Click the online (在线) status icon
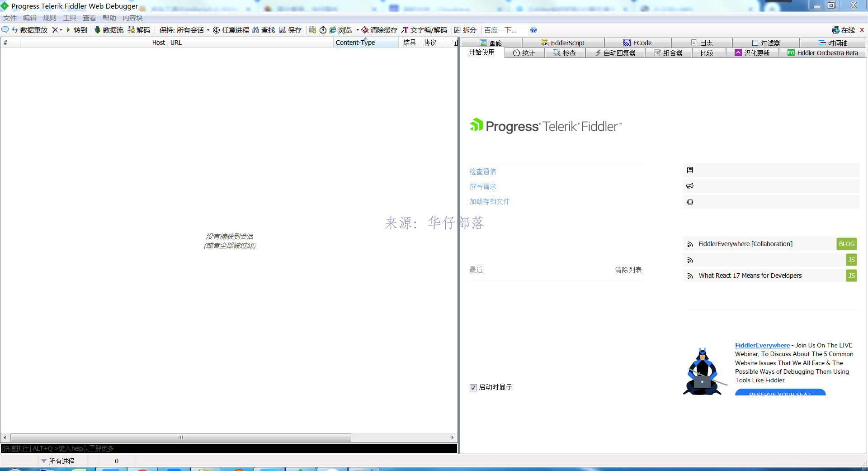The width and height of the screenshot is (868, 471). click(x=836, y=30)
